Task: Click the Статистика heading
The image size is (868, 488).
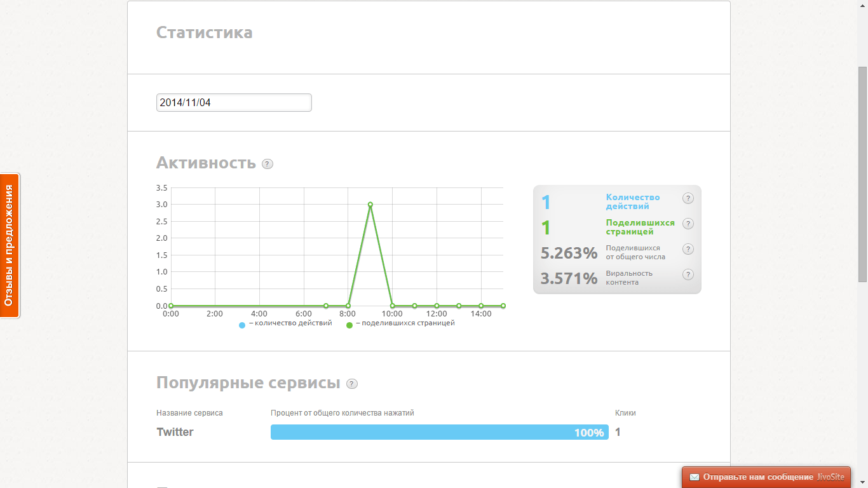Action: (205, 32)
